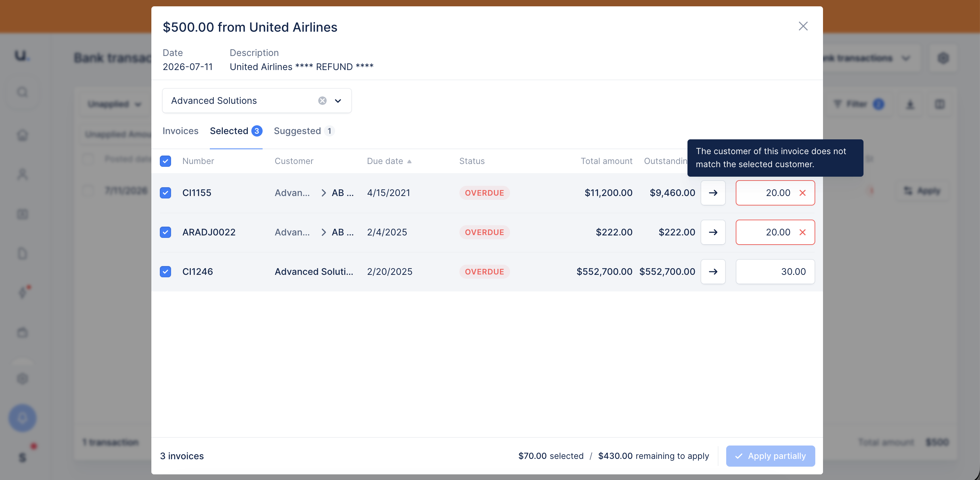Image resolution: width=980 pixels, height=480 pixels.
Task: Uncheck invoice CI1155
Action: click(x=165, y=193)
